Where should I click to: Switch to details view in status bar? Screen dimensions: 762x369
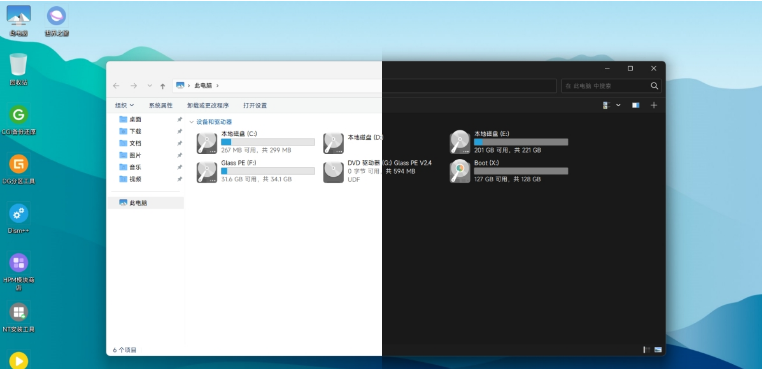pos(647,350)
